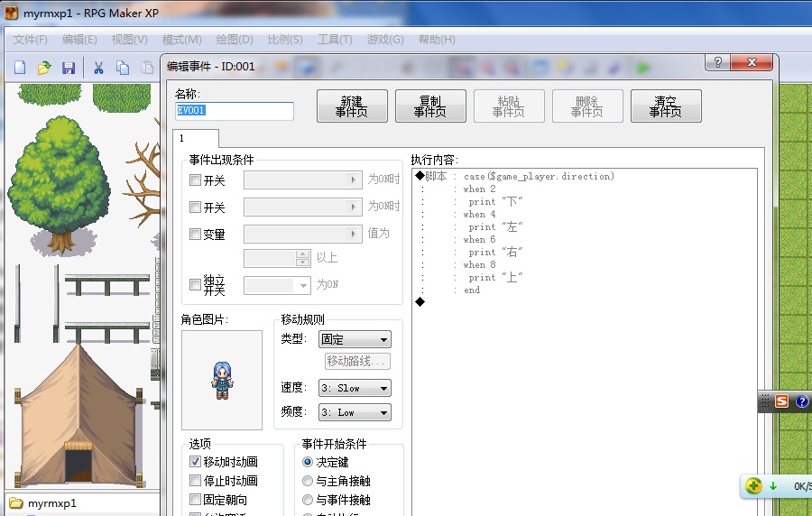
Task: Click the variable value spinner arrows
Action: click(x=303, y=258)
